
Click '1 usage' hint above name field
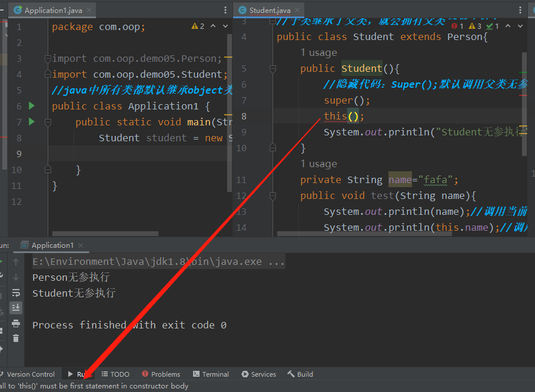(x=318, y=164)
